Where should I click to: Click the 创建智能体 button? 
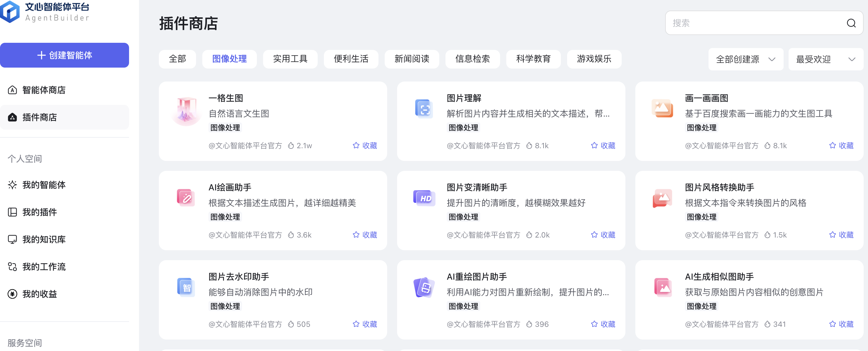(64, 55)
